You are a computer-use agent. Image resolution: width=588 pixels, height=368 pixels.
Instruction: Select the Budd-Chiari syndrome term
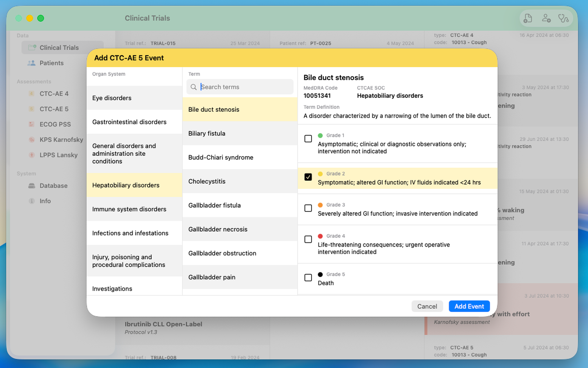240,157
